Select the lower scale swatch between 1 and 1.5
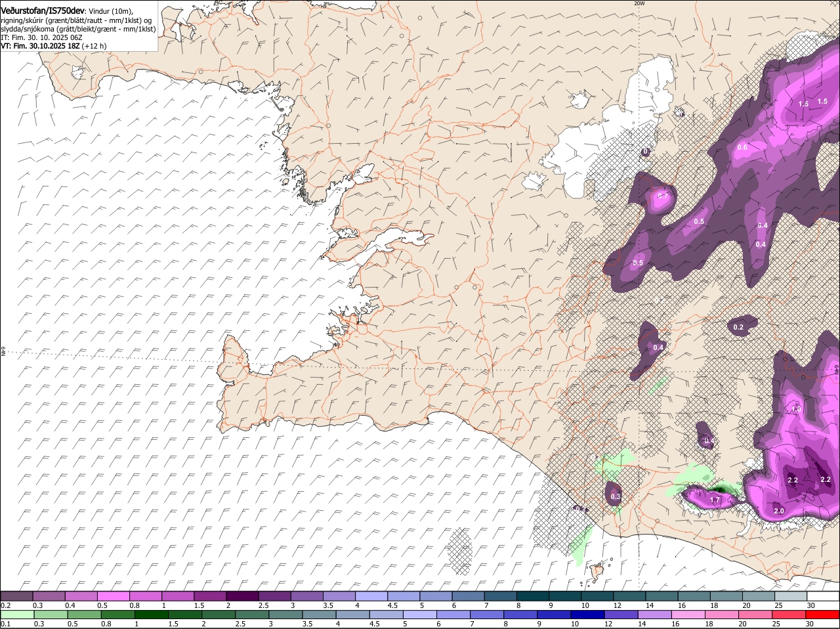840x629 pixels. (x=151, y=615)
